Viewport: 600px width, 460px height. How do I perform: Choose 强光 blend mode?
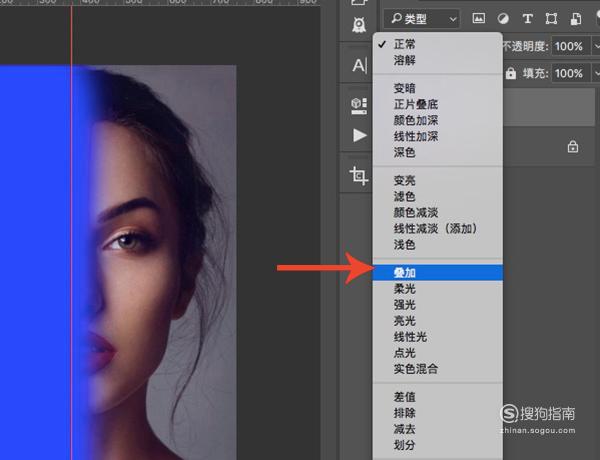[x=437, y=305]
